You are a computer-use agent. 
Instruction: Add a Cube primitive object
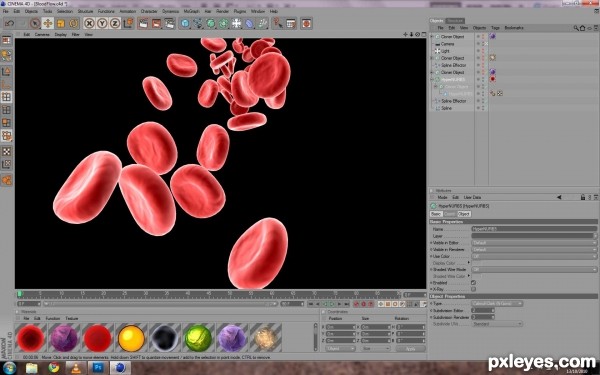(185, 23)
